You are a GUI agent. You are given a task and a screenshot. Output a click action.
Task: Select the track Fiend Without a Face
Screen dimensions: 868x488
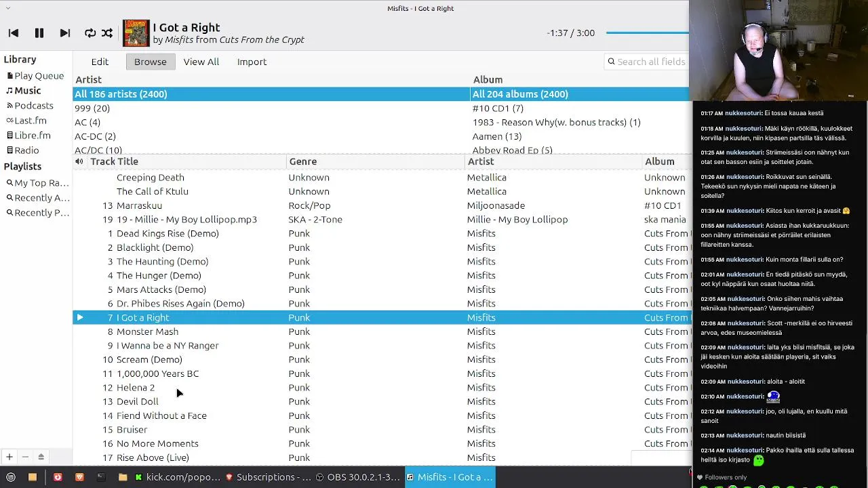tap(161, 415)
